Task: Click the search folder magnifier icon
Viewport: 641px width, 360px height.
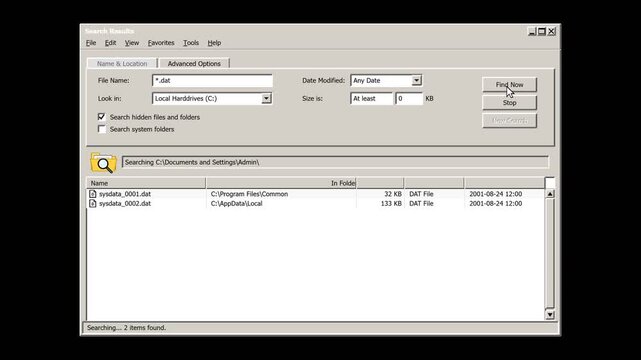Action: [103, 163]
